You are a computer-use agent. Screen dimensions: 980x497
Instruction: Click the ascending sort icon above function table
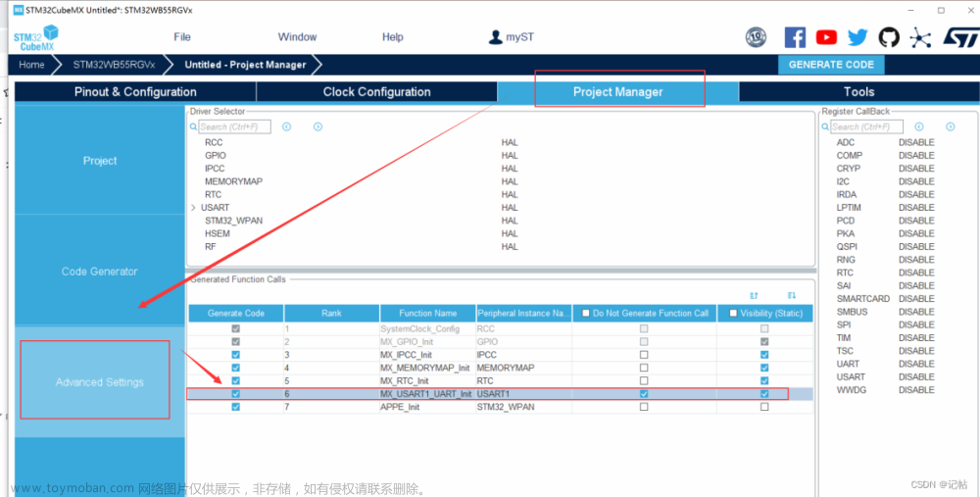754,295
